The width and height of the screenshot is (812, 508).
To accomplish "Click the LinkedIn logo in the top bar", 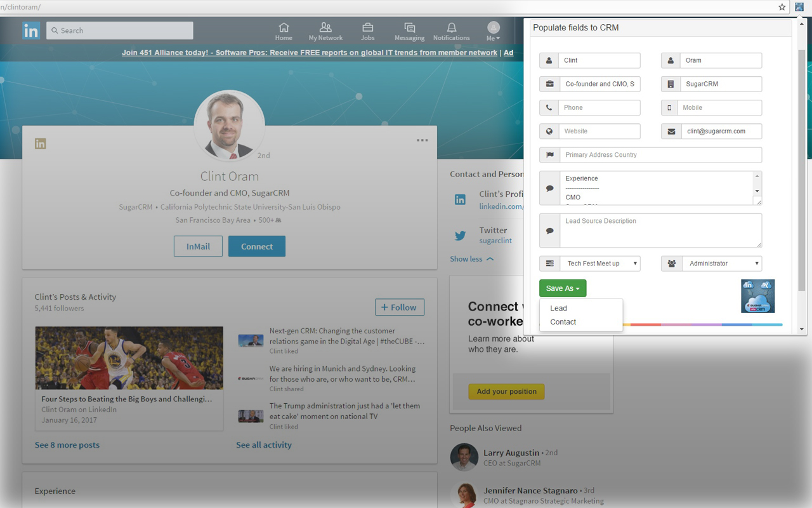I will (31, 30).
